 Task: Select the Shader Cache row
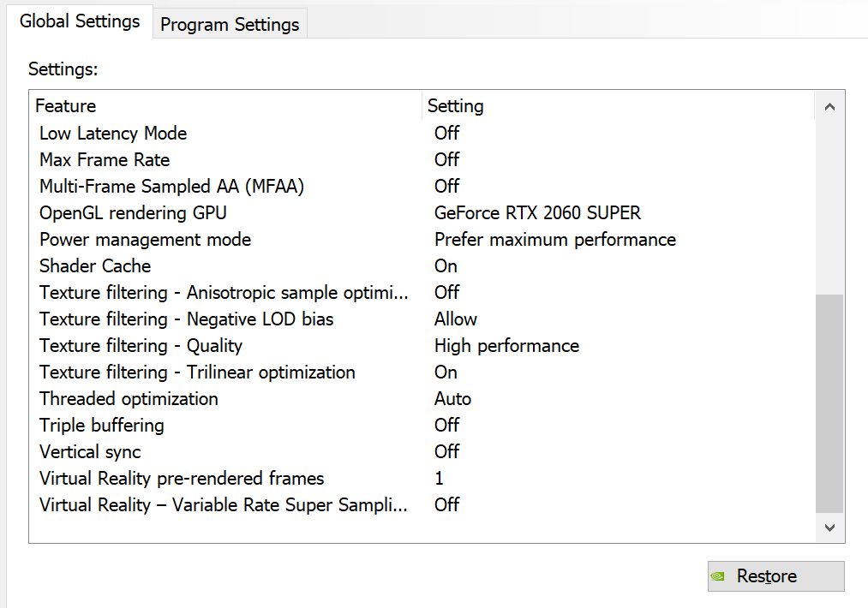coord(422,266)
